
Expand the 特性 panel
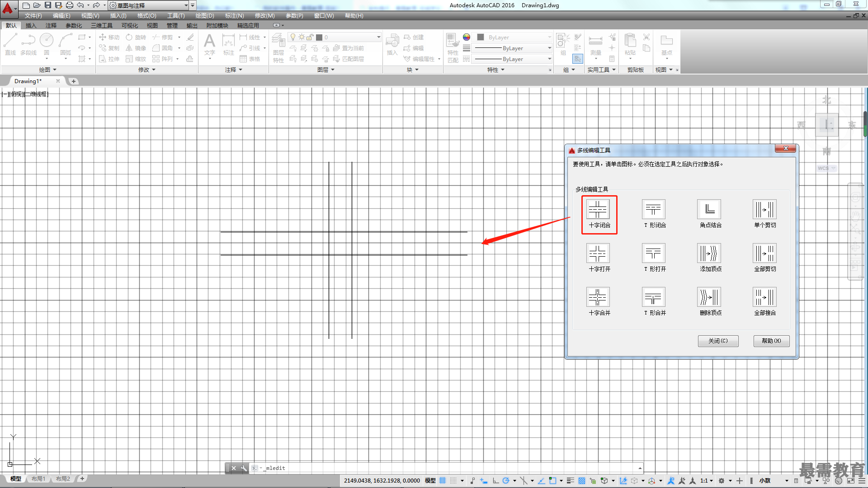pyautogui.click(x=495, y=70)
